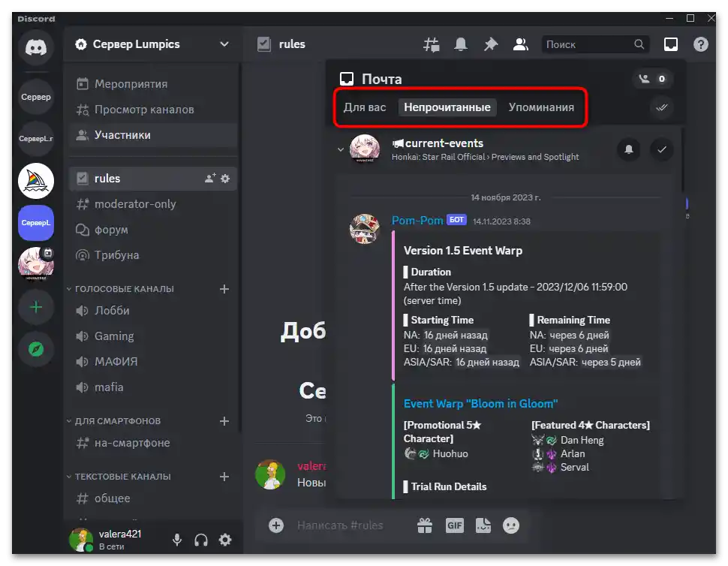Open Просмотр каналов item
The height and width of the screenshot is (566, 728).
pos(153,110)
